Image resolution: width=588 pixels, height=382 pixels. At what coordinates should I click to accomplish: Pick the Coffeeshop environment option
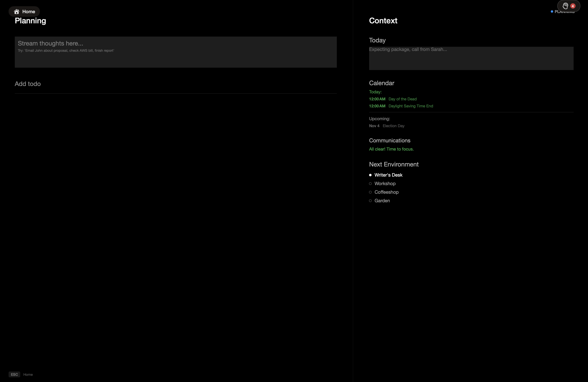click(386, 192)
